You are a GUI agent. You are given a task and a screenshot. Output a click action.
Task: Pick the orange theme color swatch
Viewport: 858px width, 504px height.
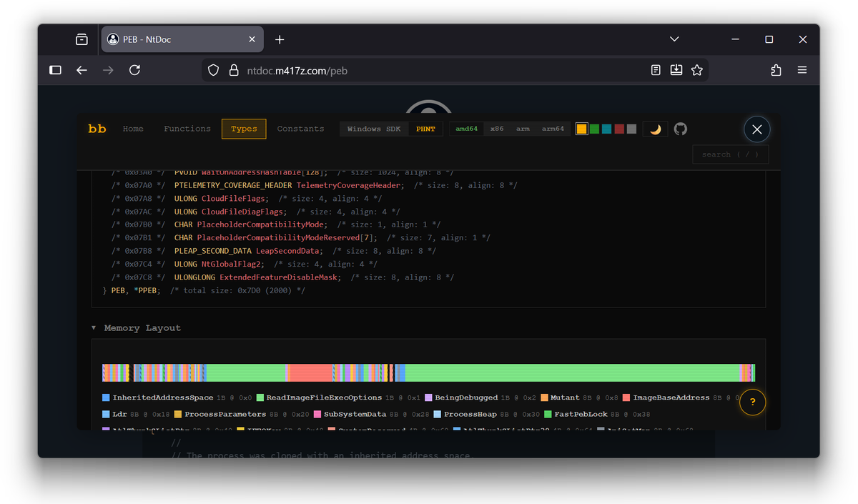tap(582, 129)
